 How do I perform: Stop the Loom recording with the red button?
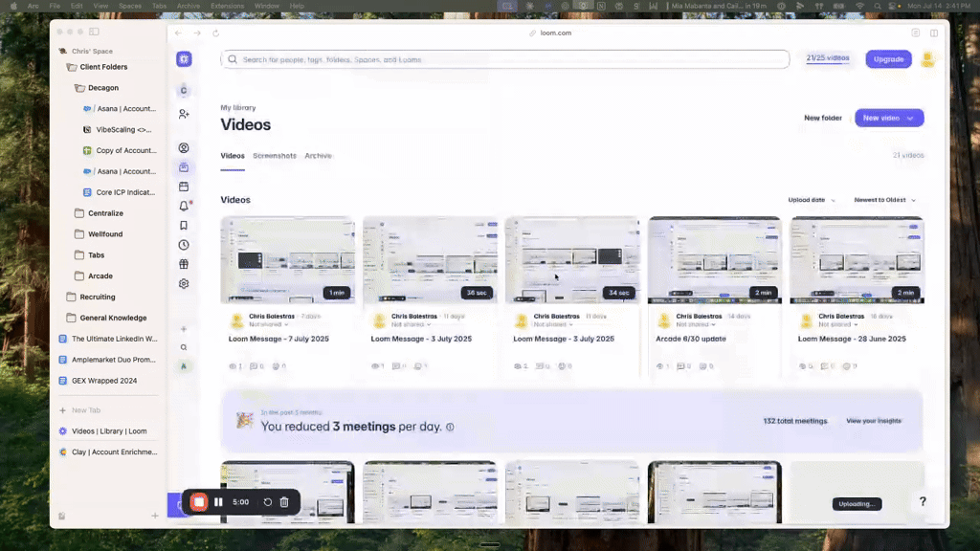coord(199,502)
